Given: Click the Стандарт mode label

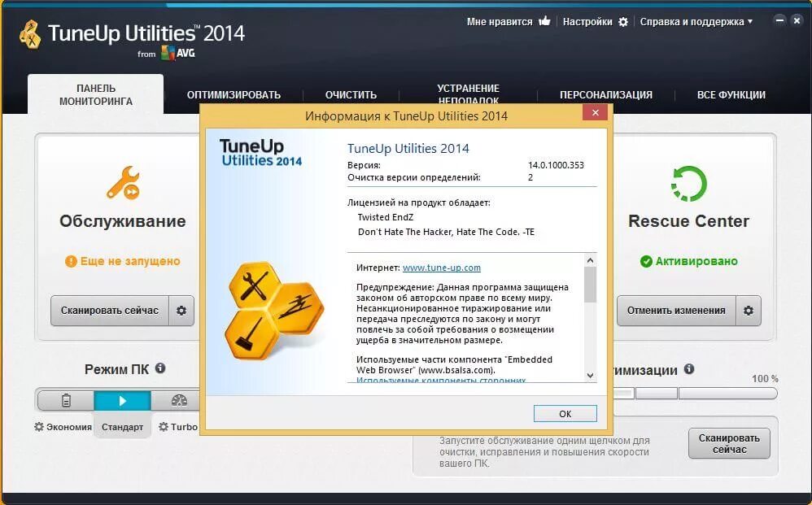Looking at the screenshot, I should (x=122, y=427).
